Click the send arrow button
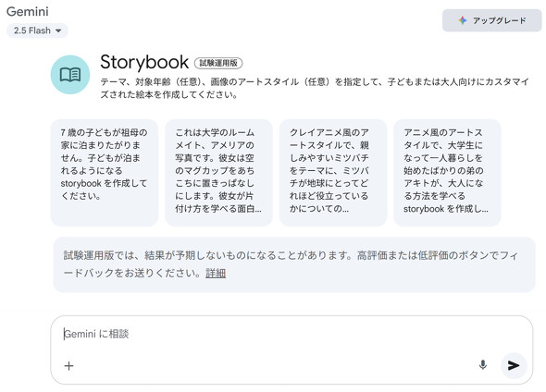Screen dimensions: 546x392 click(x=514, y=365)
